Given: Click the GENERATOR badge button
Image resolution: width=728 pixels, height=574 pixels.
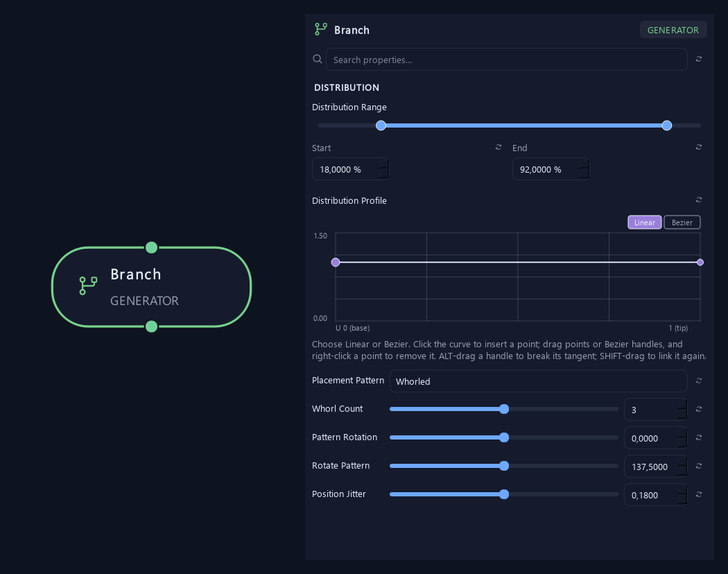Looking at the screenshot, I should click(x=673, y=30).
